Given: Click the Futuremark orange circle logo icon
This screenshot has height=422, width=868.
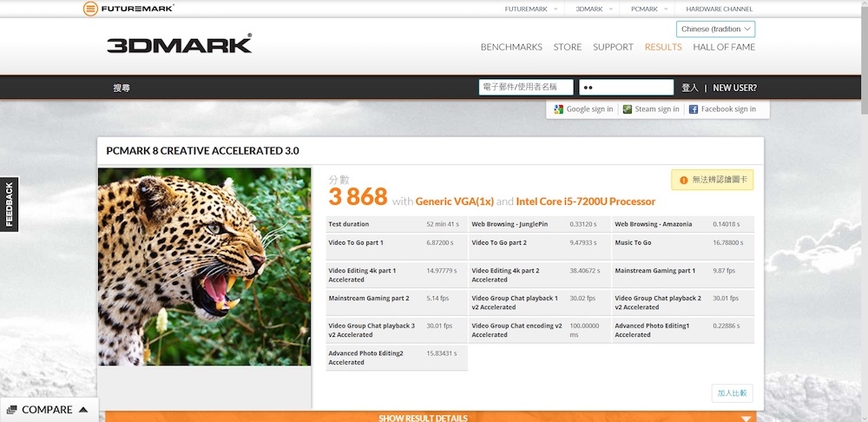Looking at the screenshot, I should pyautogui.click(x=90, y=9).
